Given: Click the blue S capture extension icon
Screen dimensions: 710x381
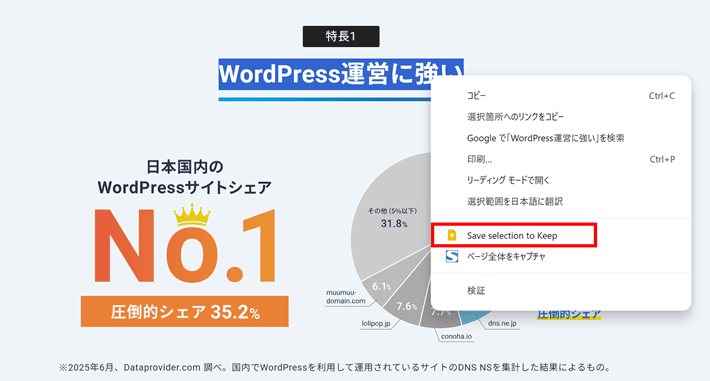Looking at the screenshot, I should tap(451, 256).
